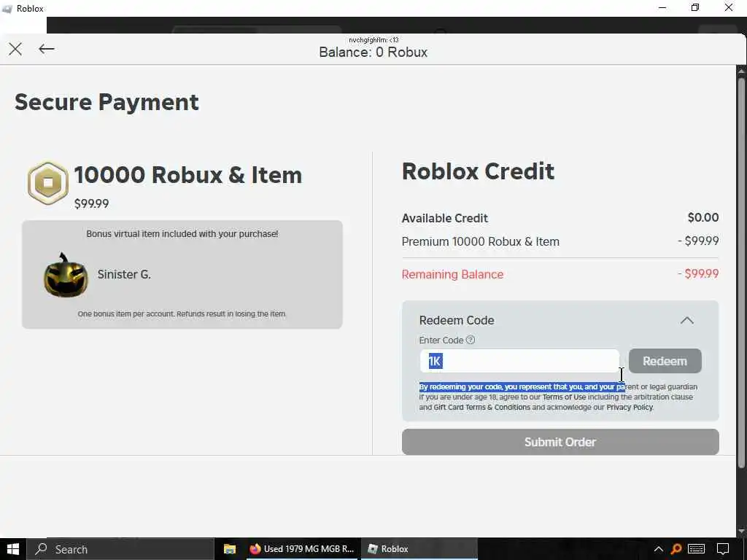747x560 pixels.
Task: Open the Terms of Use link
Action: pyautogui.click(x=564, y=397)
